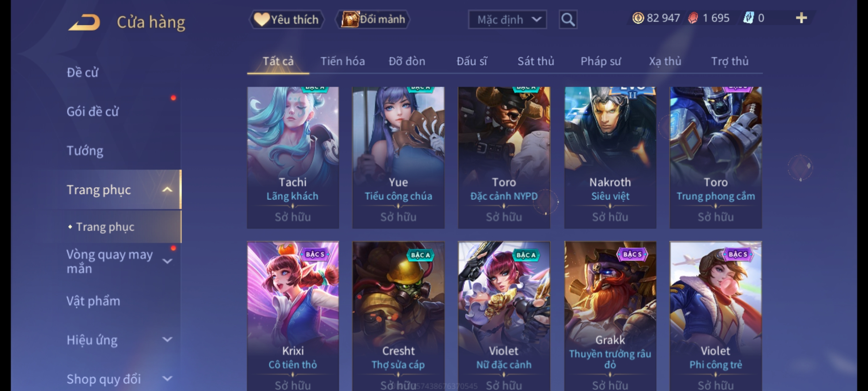The height and width of the screenshot is (391, 868).
Task: Tap the gold coin balance icon
Action: point(638,18)
